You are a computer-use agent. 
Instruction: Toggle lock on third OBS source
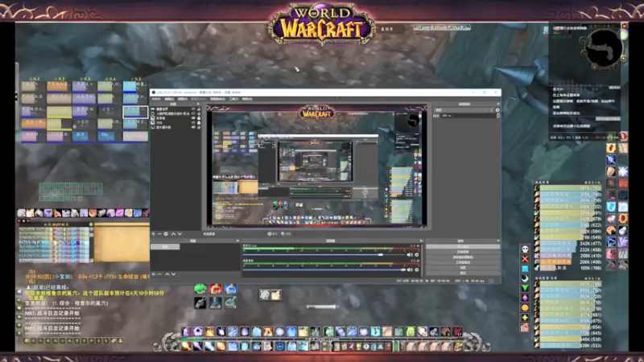click(199, 118)
